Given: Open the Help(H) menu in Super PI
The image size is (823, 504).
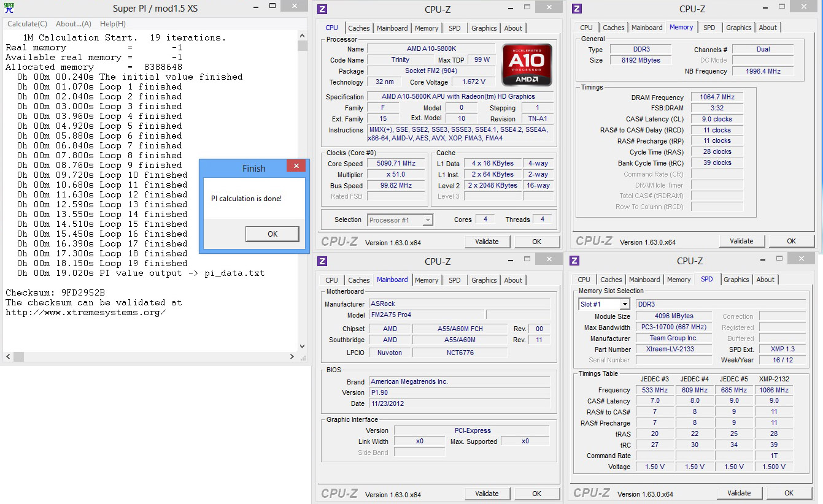Looking at the screenshot, I should [113, 24].
